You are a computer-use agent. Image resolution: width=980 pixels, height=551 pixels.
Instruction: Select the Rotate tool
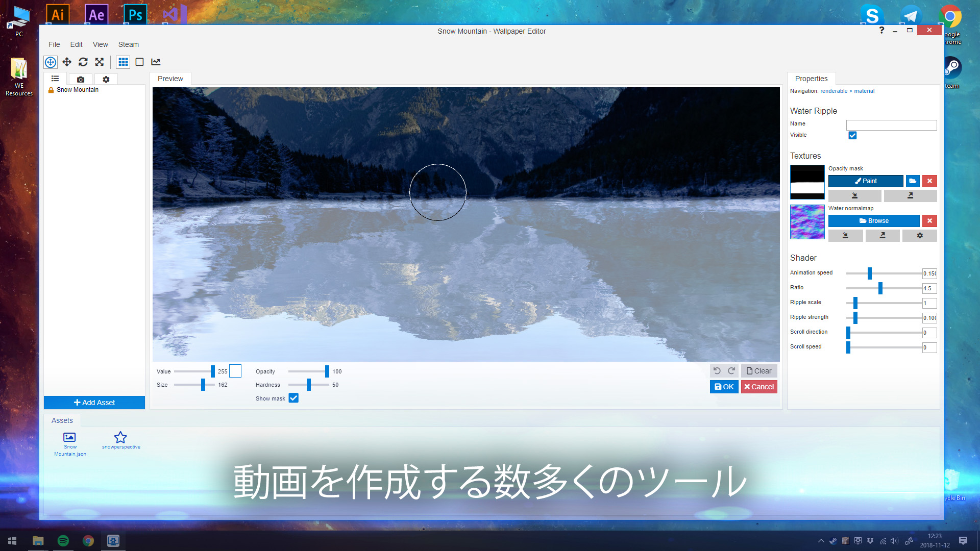83,62
